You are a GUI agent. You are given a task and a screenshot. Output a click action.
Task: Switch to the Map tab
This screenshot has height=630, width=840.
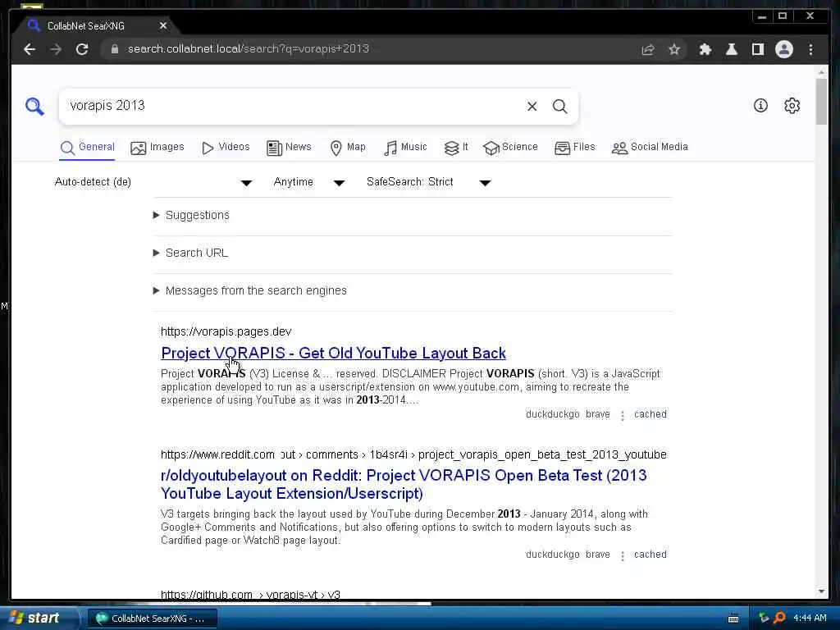tap(348, 148)
